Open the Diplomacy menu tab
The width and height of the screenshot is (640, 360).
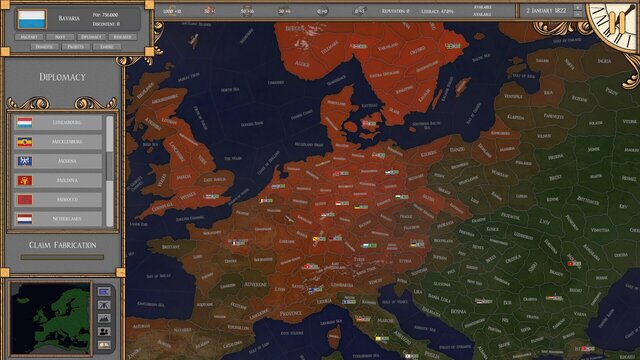(91, 37)
